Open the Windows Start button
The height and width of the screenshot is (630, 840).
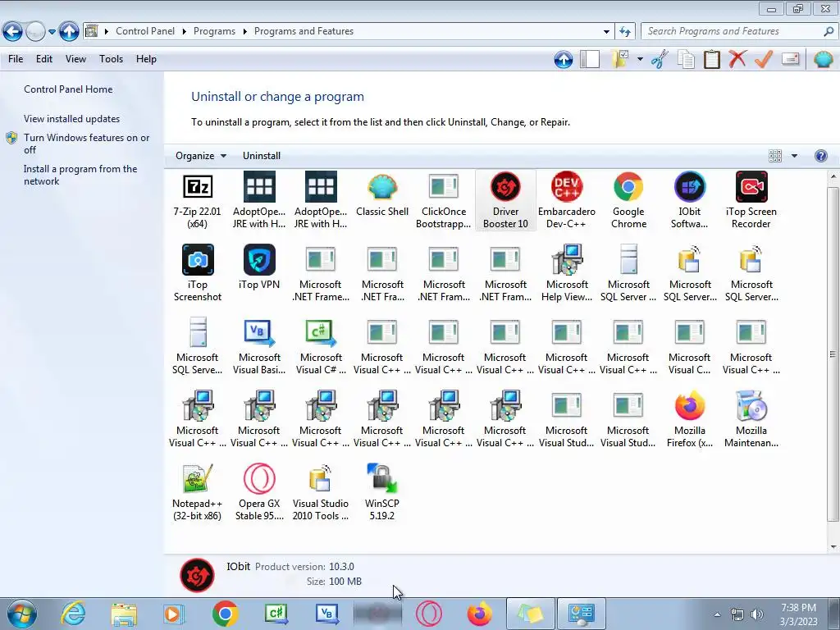pyautogui.click(x=22, y=614)
